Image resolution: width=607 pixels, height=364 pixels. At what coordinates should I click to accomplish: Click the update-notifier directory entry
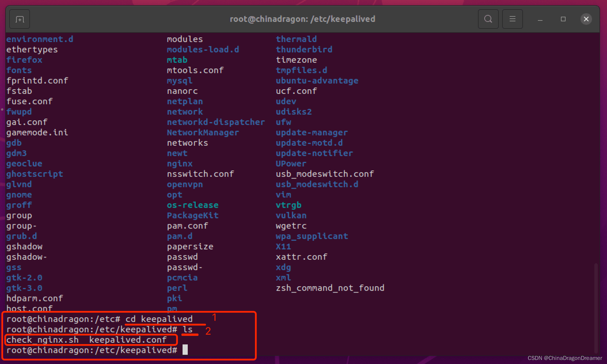point(314,153)
